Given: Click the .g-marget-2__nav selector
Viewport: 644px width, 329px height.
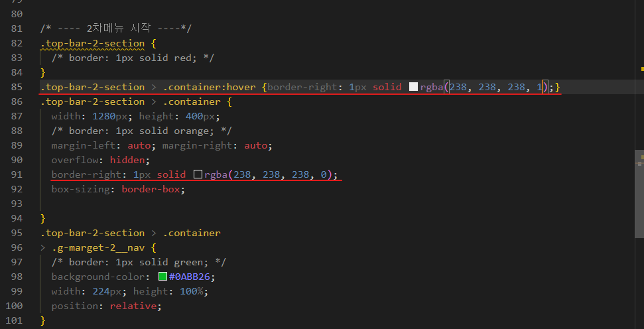Looking at the screenshot, I should 98,247.
